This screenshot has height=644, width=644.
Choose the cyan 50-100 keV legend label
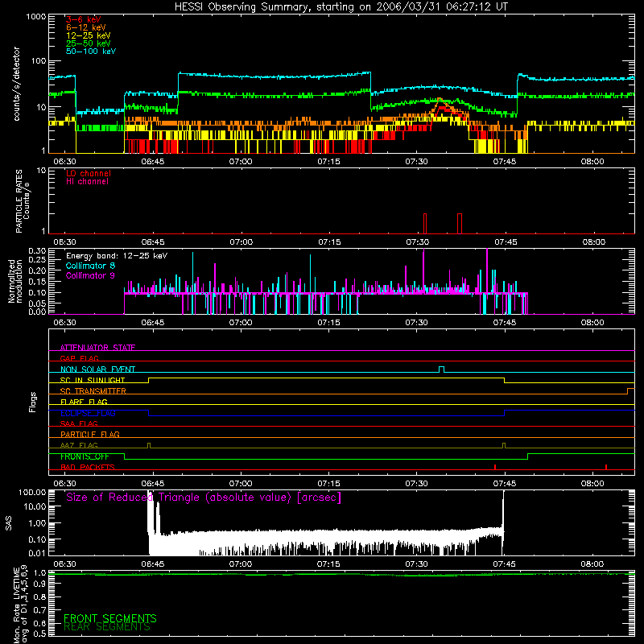click(x=91, y=51)
